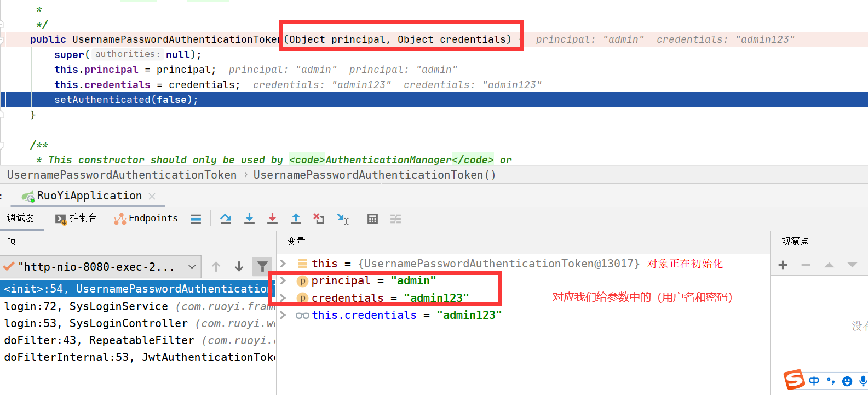868x395 pixels.
Task: Move the watch up with triangle icon
Action: tap(829, 265)
